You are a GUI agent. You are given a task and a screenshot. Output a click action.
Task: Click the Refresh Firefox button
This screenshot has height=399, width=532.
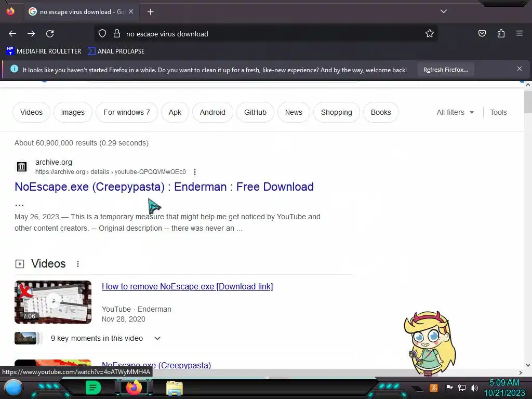445,70
